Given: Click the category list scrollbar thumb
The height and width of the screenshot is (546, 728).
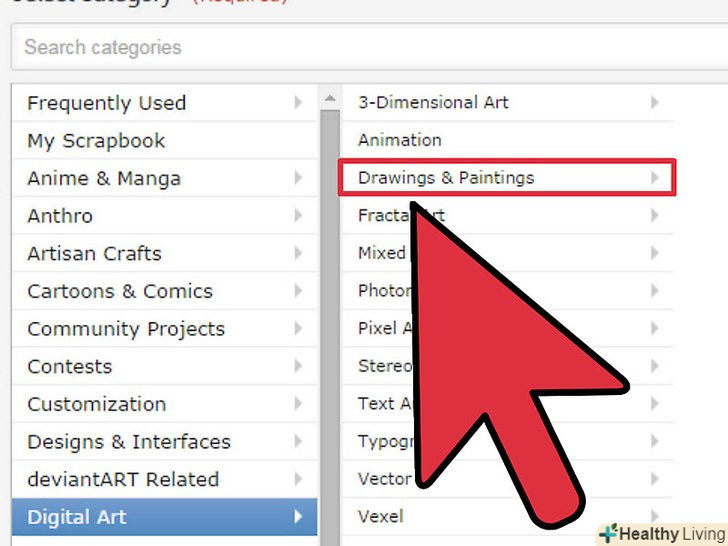Looking at the screenshot, I should coord(330,328).
